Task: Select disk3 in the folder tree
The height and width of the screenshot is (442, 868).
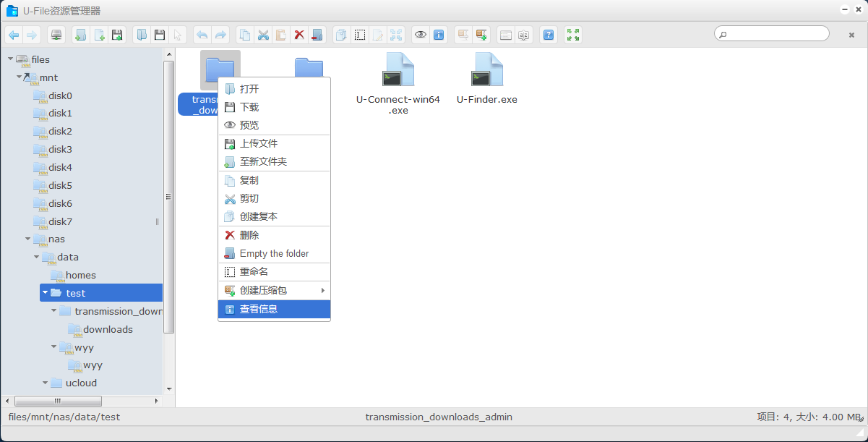Action: tap(60, 149)
